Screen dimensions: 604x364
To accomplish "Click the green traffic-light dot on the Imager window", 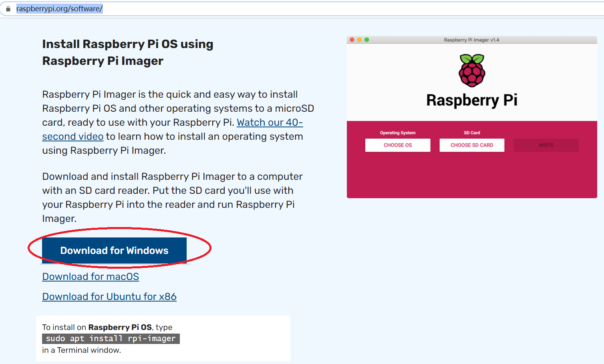I will [367, 40].
